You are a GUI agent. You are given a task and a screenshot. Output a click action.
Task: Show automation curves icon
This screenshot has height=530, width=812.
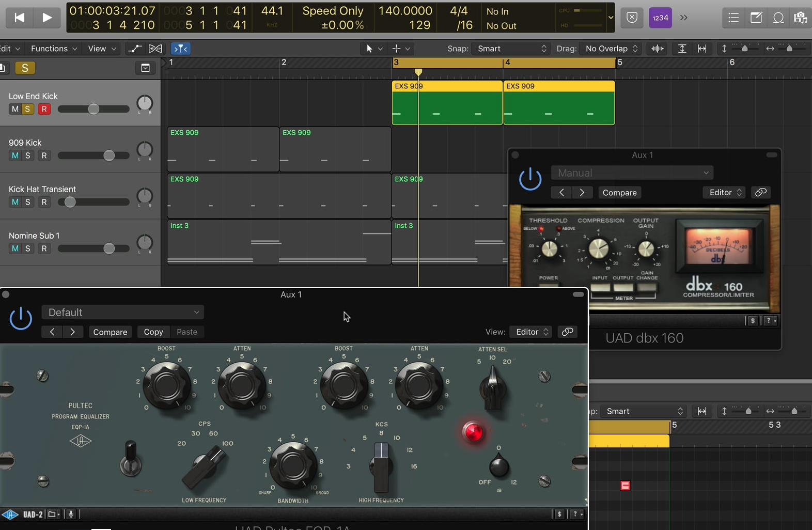tap(135, 49)
